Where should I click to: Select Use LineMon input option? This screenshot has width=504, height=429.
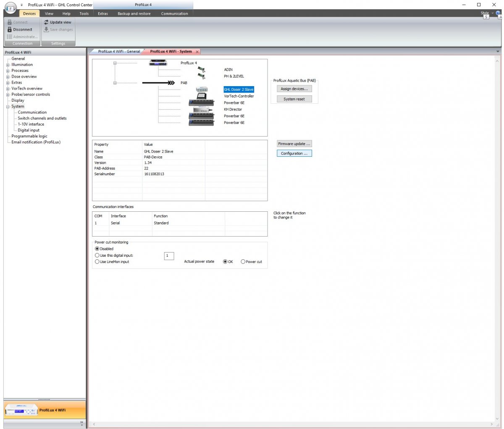pyautogui.click(x=97, y=262)
